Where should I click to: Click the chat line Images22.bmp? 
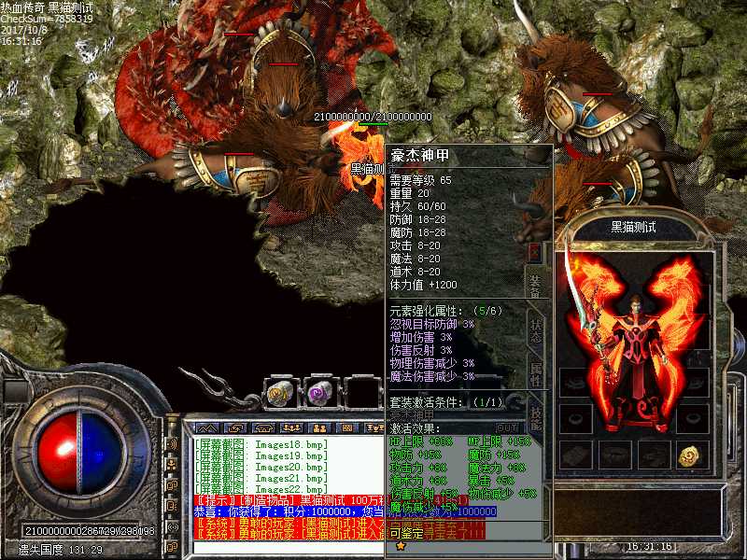pyautogui.click(x=261, y=489)
